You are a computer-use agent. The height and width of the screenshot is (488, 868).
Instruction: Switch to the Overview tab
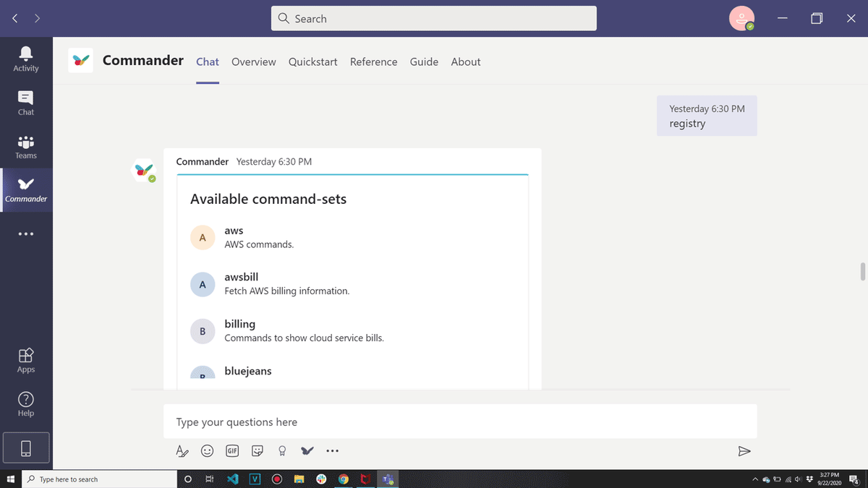click(x=253, y=62)
